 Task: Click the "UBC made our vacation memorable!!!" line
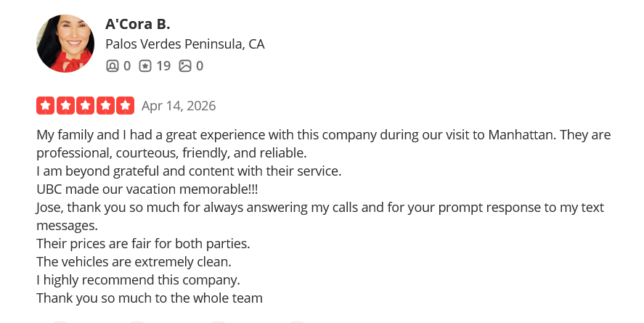pos(147,189)
